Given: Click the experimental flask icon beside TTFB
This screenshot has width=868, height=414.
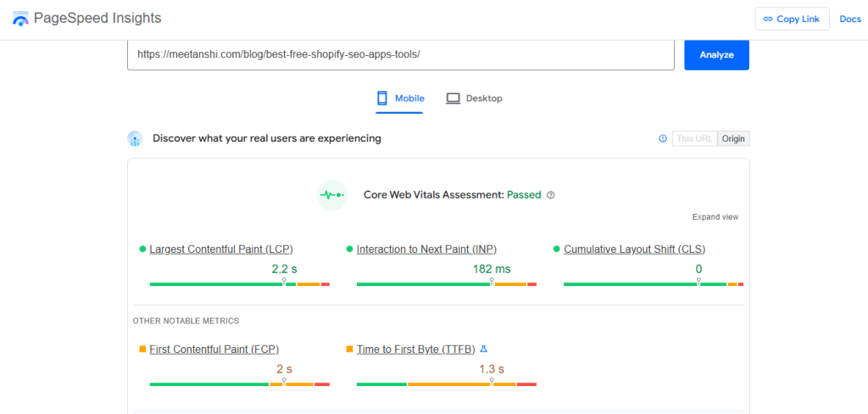Looking at the screenshot, I should (483, 350).
